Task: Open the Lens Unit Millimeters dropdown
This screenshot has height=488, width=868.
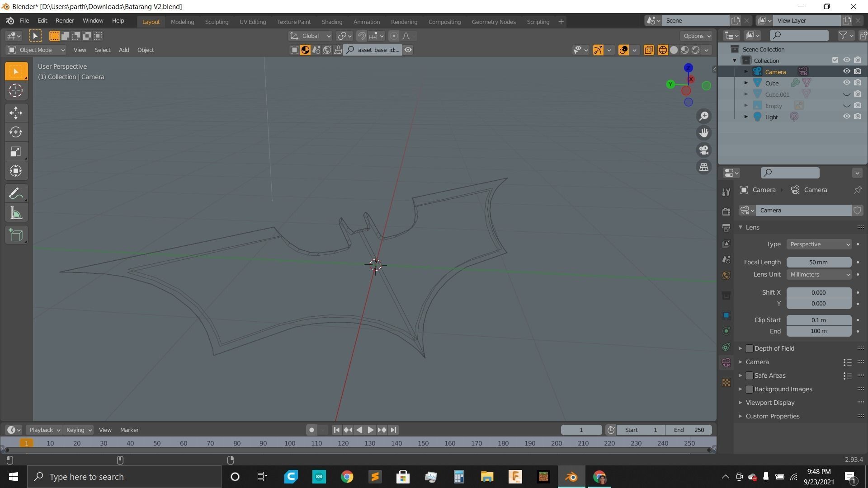Action: click(x=819, y=275)
